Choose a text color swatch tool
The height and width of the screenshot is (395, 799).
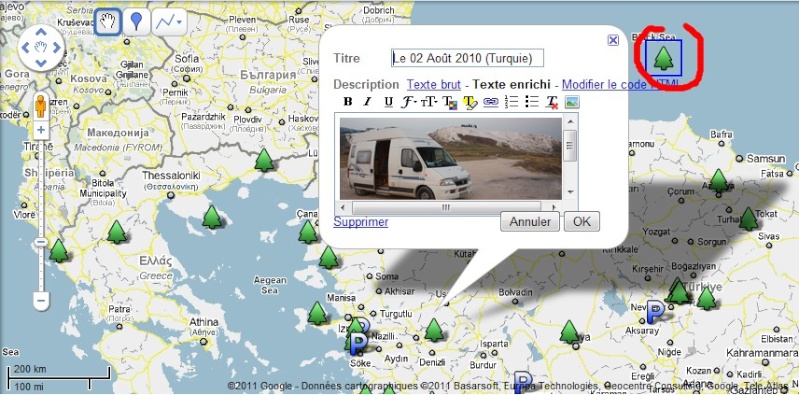coord(449,102)
